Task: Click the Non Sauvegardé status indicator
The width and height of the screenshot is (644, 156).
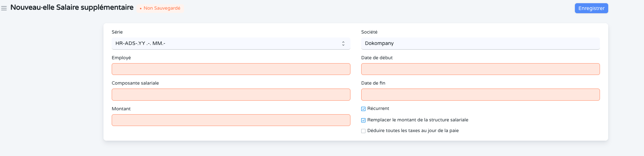Action: (160, 8)
